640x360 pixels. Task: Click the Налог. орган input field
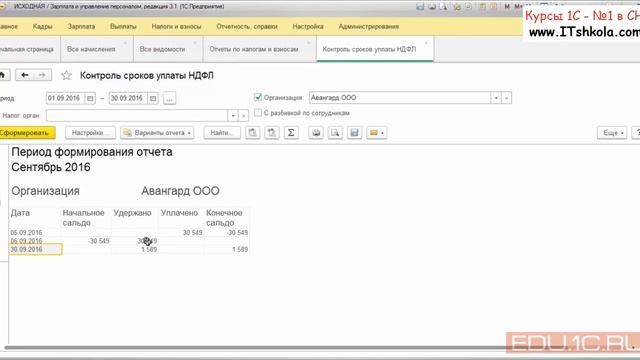pyautogui.click(x=137, y=116)
